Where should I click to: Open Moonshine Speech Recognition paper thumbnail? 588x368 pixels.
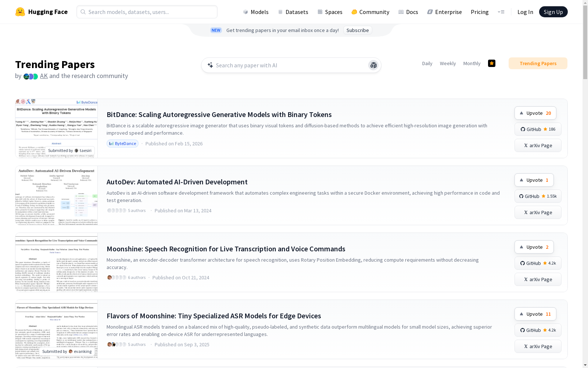(56, 262)
